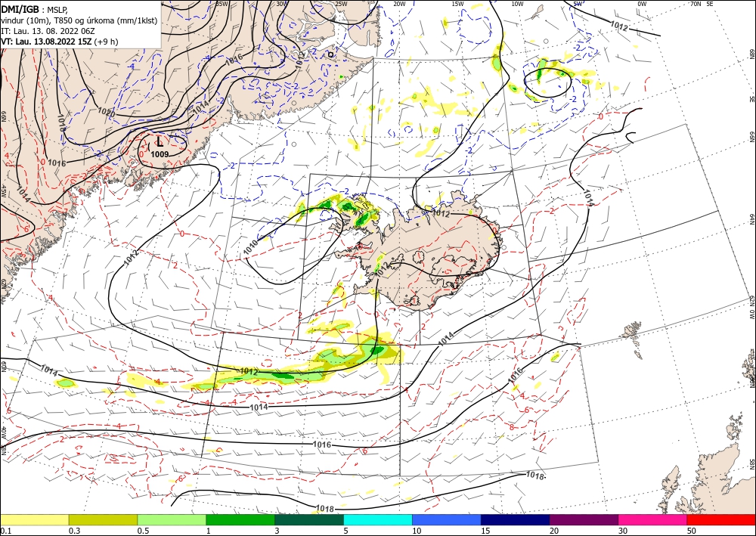
Task: Select the '30W' longitude label
Action: [281, 3]
